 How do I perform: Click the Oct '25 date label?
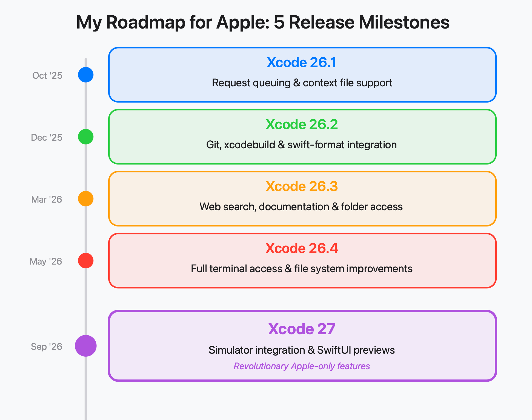pyautogui.click(x=47, y=75)
